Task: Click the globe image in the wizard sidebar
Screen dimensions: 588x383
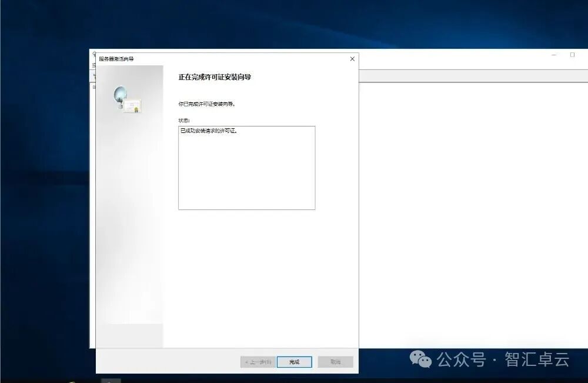Action: 121,93
